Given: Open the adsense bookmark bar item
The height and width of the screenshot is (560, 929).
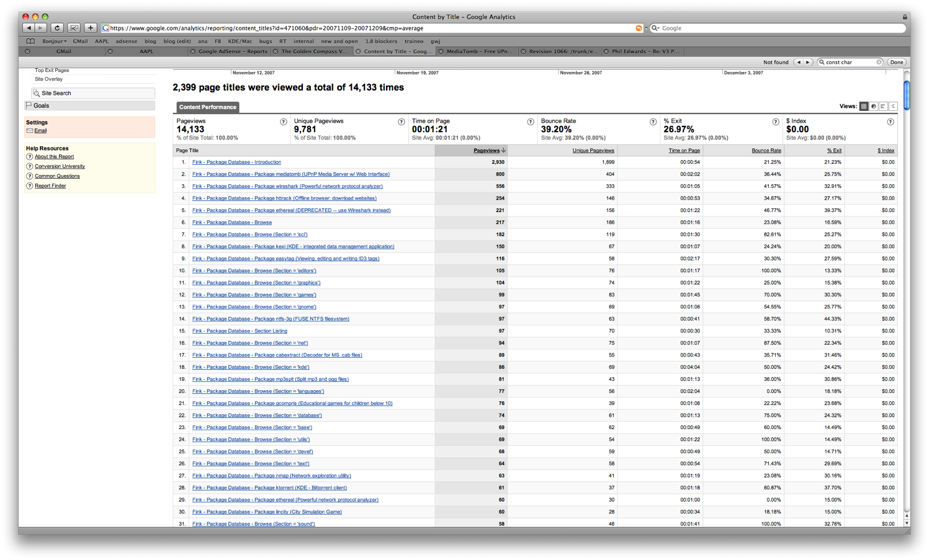Looking at the screenshot, I should (126, 42).
